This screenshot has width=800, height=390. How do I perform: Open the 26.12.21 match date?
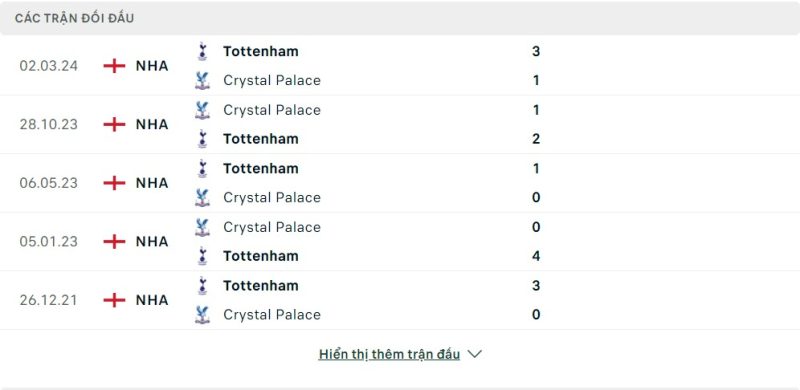[48, 300]
